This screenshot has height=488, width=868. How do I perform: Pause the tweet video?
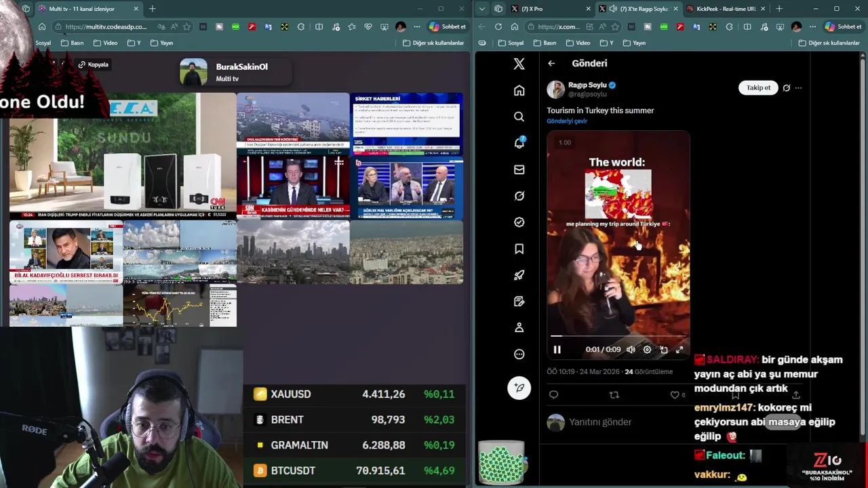click(x=557, y=350)
